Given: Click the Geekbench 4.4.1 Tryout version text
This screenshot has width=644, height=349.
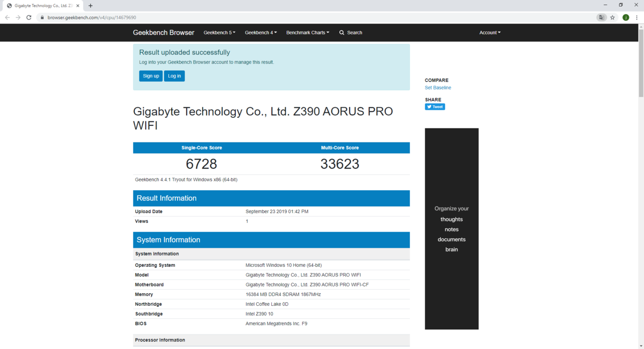Looking at the screenshot, I should 186,179.
